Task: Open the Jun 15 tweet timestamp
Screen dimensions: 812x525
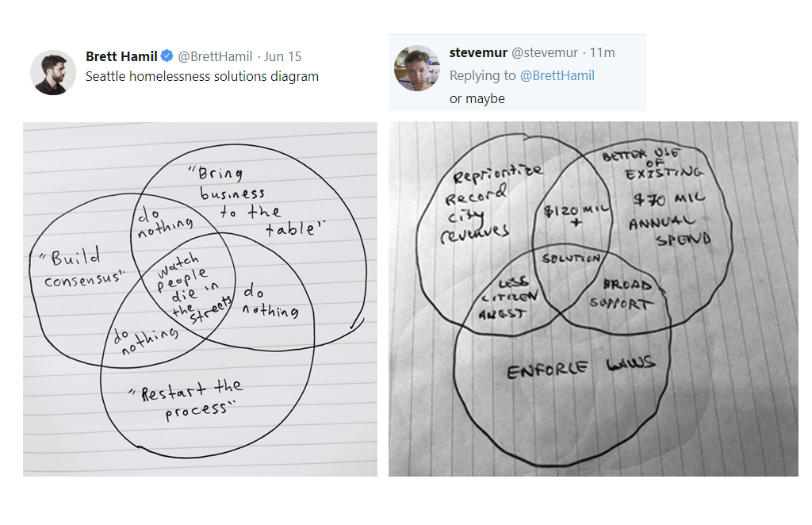Action: (283, 56)
